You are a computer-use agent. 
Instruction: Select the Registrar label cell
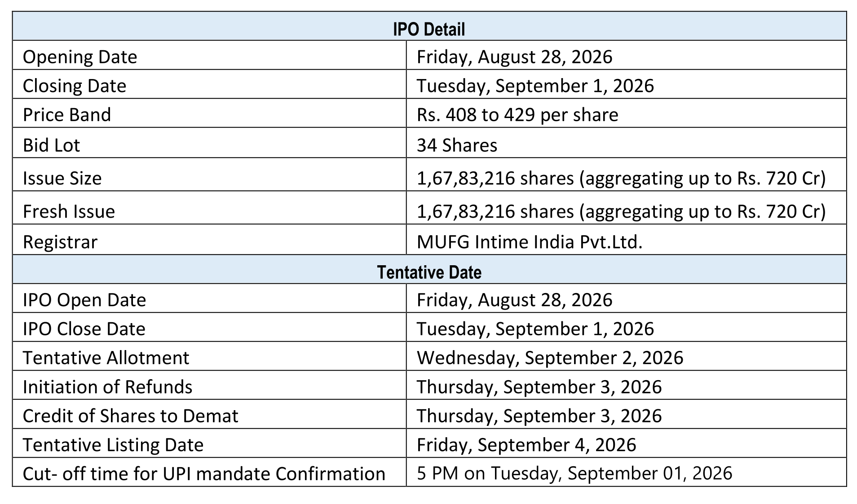(x=209, y=240)
